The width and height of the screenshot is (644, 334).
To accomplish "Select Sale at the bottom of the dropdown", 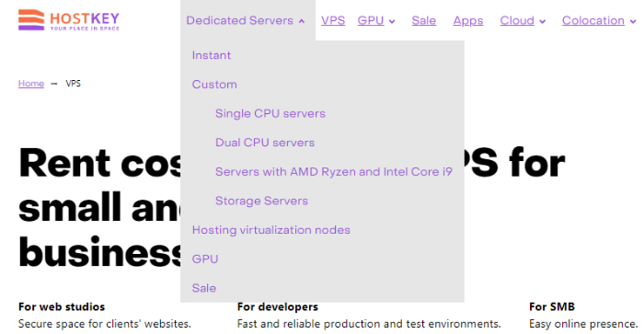I will 204,288.
